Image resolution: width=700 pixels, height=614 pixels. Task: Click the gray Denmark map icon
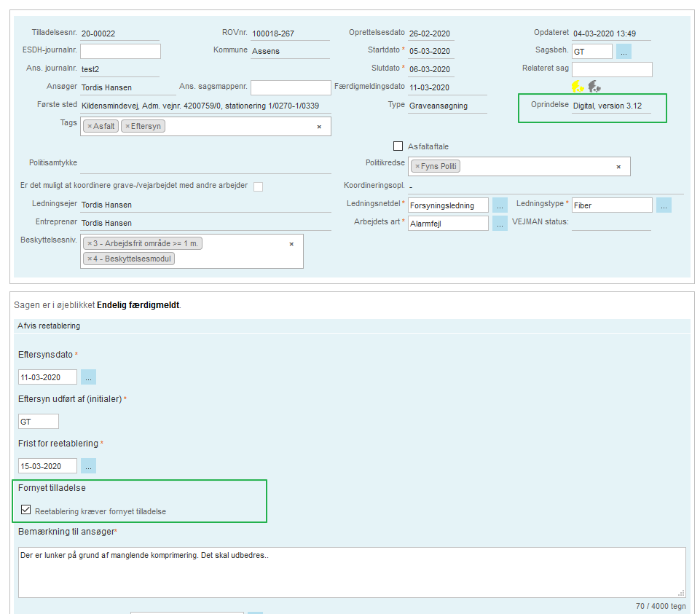point(594,87)
